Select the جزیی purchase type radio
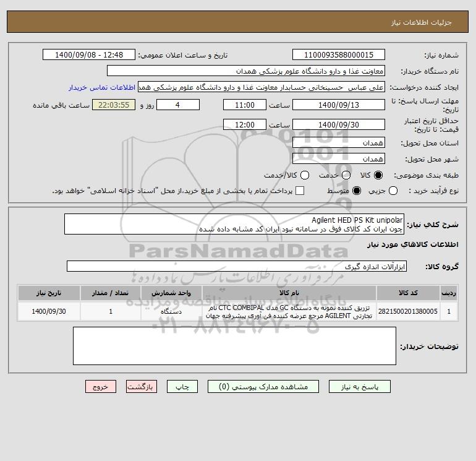Viewport: 476px width, 461px height. (x=393, y=191)
